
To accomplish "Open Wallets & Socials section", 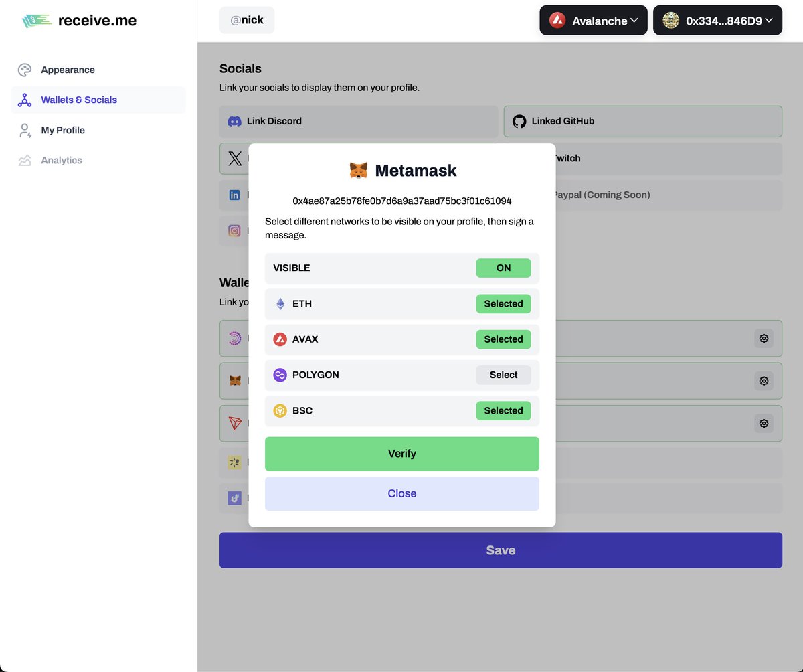I will click(x=98, y=100).
